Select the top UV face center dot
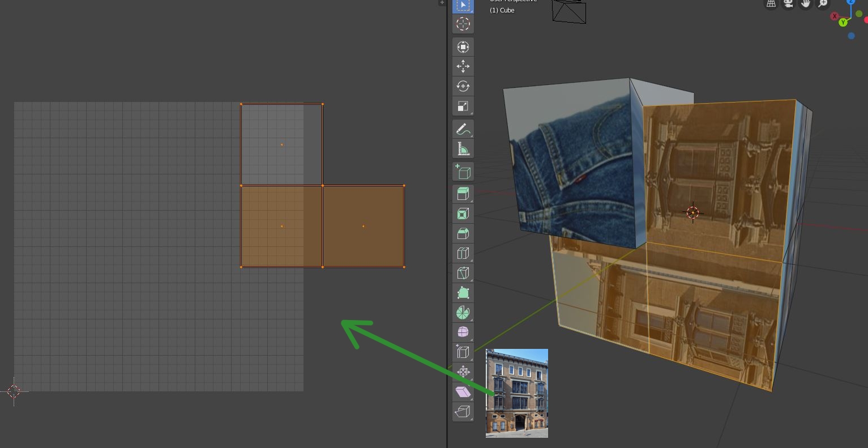Image resolution: width=868 pixels, height=448 pixels. click(x=282, y=145)
